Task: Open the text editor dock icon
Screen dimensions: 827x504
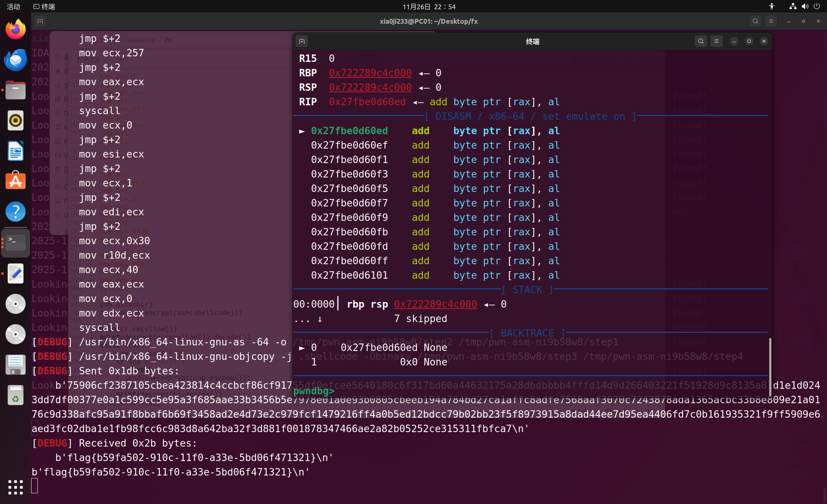Action: pos(15,273)
